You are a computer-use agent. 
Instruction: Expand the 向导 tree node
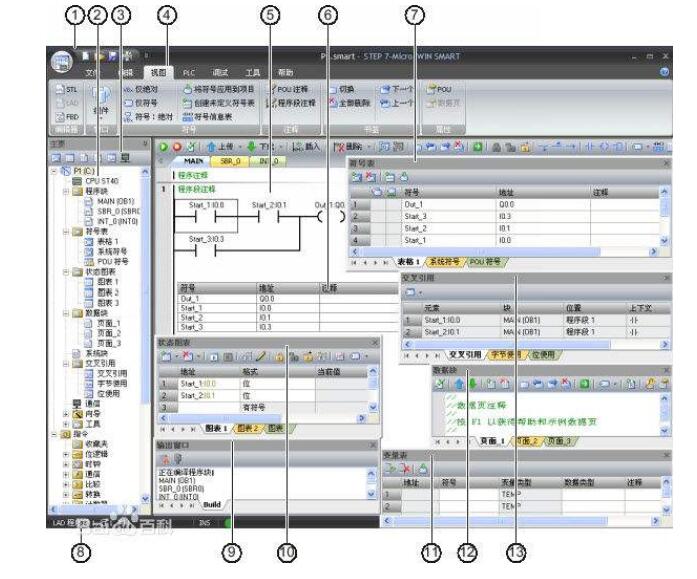click(x=66, y=414)
